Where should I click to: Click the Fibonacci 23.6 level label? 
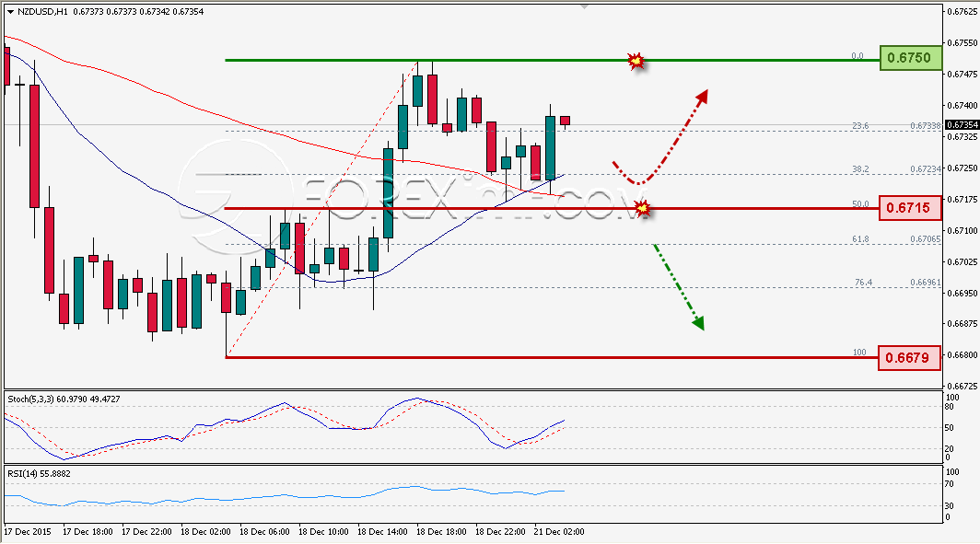[860, 126]
